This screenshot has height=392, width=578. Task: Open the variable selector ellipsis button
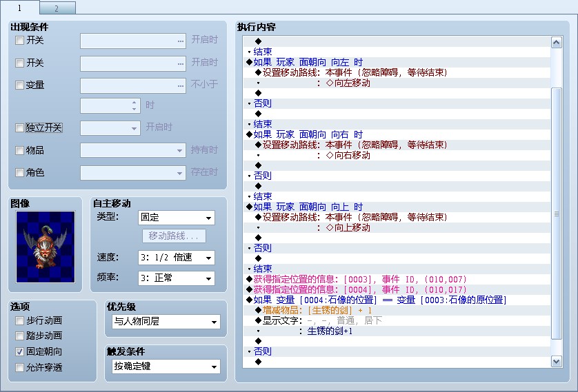[180, 85]
